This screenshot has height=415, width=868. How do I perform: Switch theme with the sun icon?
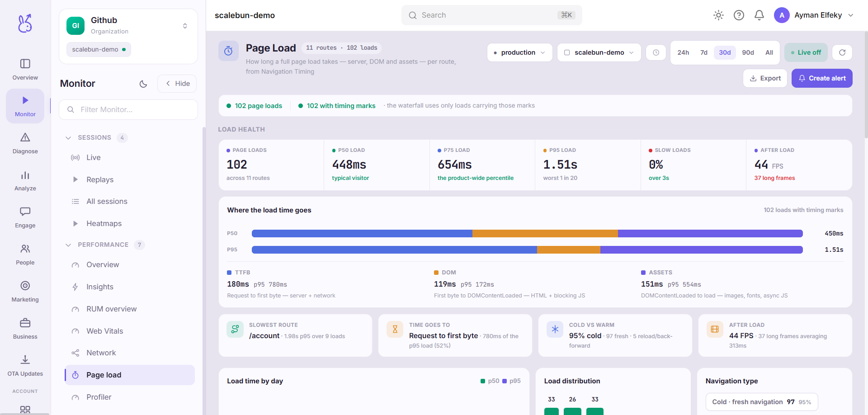pyautogui.click(x=718, y=15)
